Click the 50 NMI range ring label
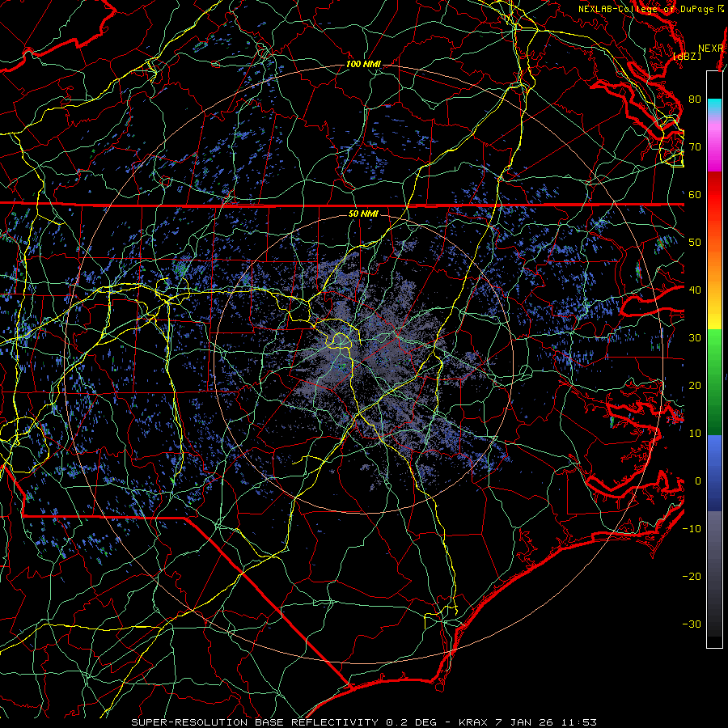The width and height of the screenshot is (728, 728). tap(363, 214)
